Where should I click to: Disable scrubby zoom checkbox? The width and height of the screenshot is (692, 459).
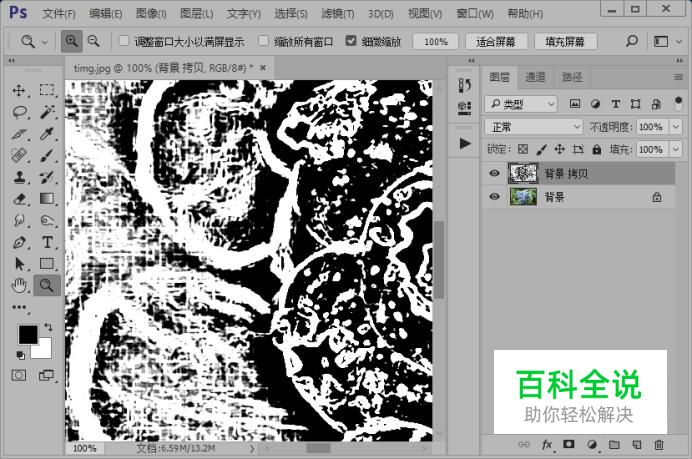(351, 41)
